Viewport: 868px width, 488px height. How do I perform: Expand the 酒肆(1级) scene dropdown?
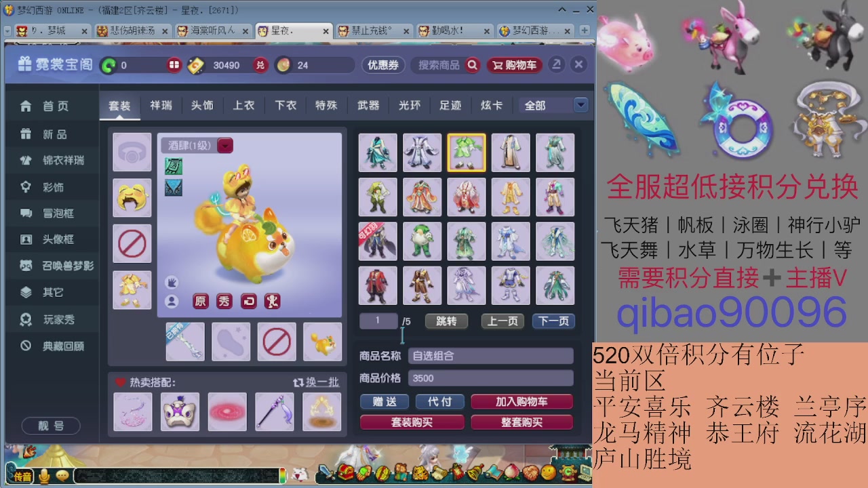[x=225, y=145]
